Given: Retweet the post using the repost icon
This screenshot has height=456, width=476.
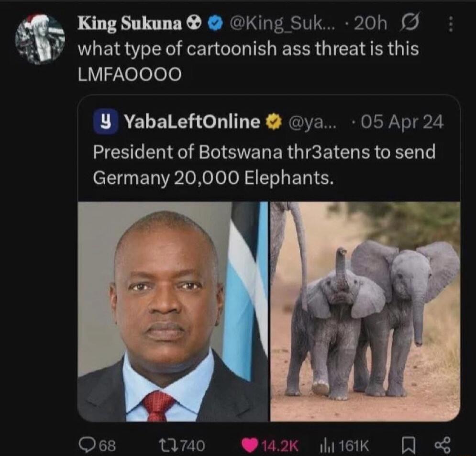Looking at the screenshot, I should pos(168,445).
